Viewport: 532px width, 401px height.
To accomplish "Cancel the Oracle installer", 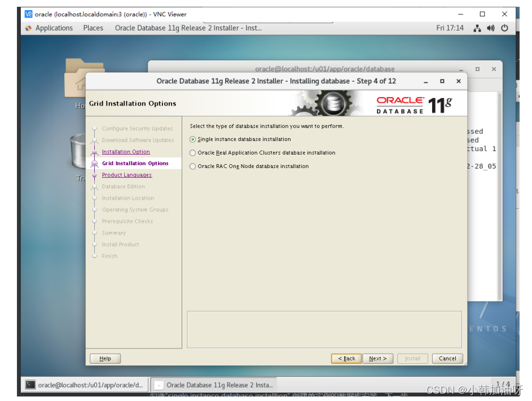I will (x=447, y=358).
